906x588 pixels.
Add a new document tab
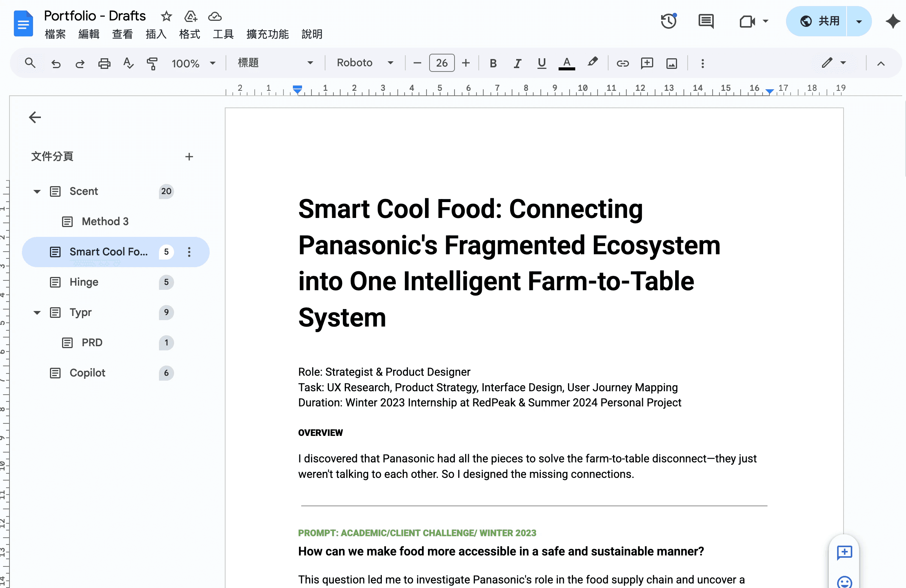pos(189,156)
